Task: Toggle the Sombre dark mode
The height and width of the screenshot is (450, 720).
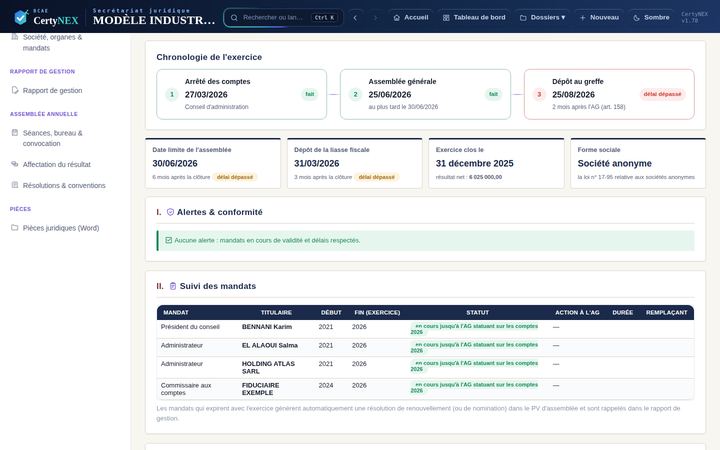Action: click(651, 17)
